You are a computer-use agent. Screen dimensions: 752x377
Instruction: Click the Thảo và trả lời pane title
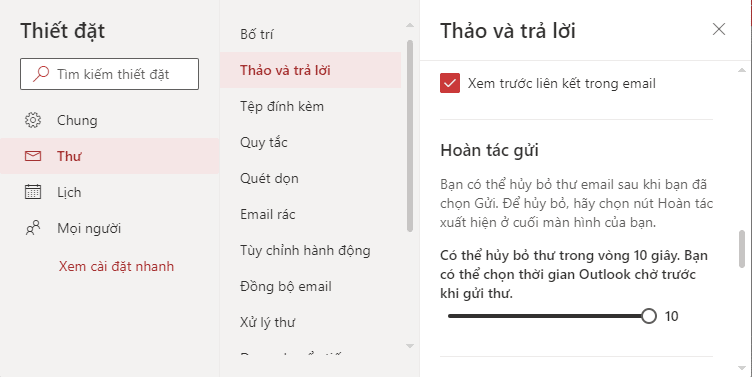tap(507, 31)
